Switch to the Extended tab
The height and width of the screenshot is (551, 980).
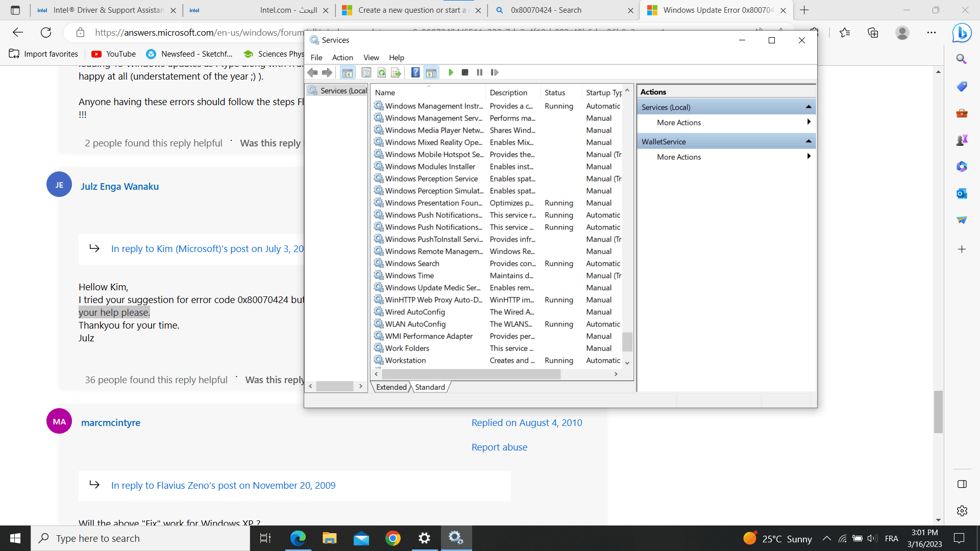(391, 387)
